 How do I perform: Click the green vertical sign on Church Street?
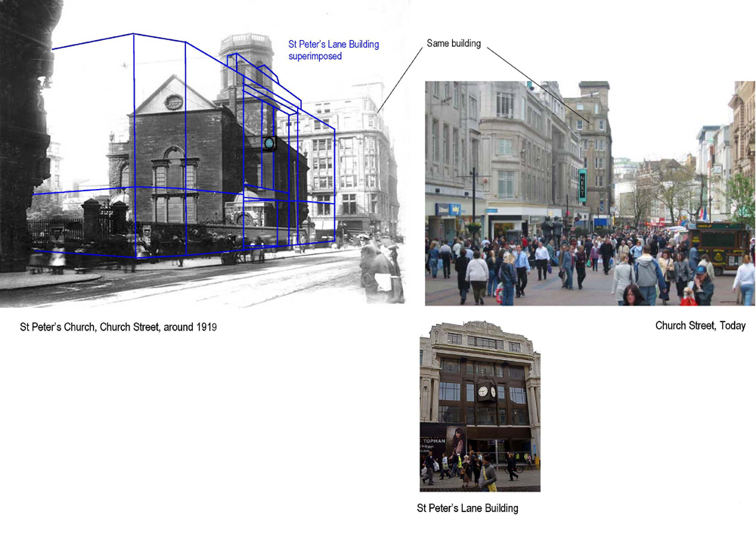[x=582, y=185]
